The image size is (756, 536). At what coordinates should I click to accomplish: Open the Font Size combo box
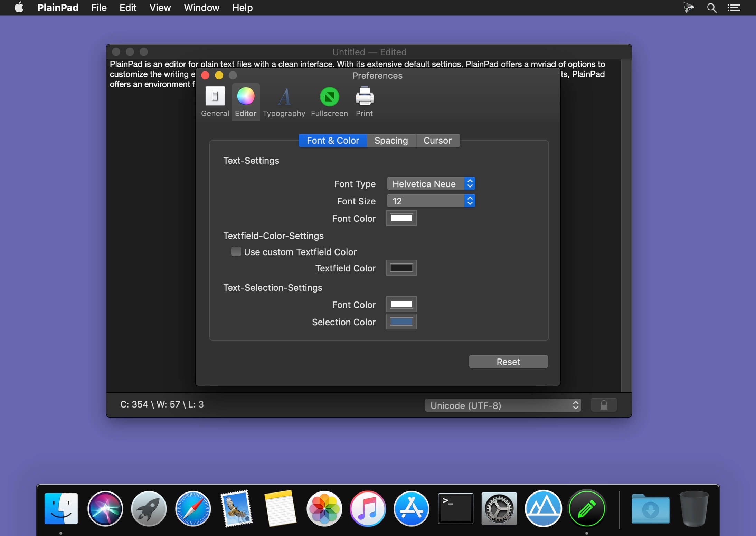(x=431, y=201)
